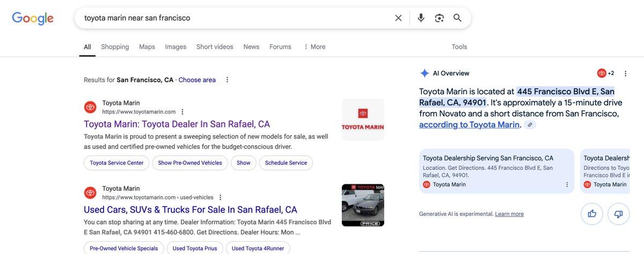Image resolution: width=644 pixels, height=254 pixels.
Task: Switch to the Images tab
Action: (x=175, y=47)
